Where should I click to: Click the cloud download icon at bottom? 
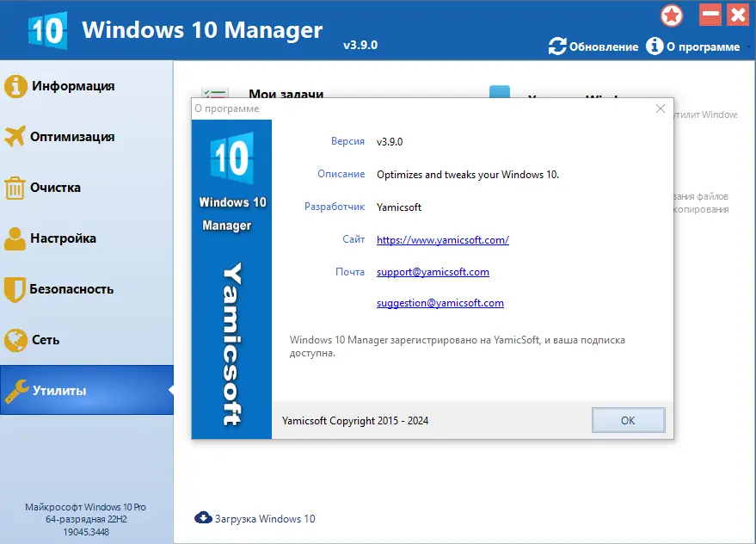[203, 517]
